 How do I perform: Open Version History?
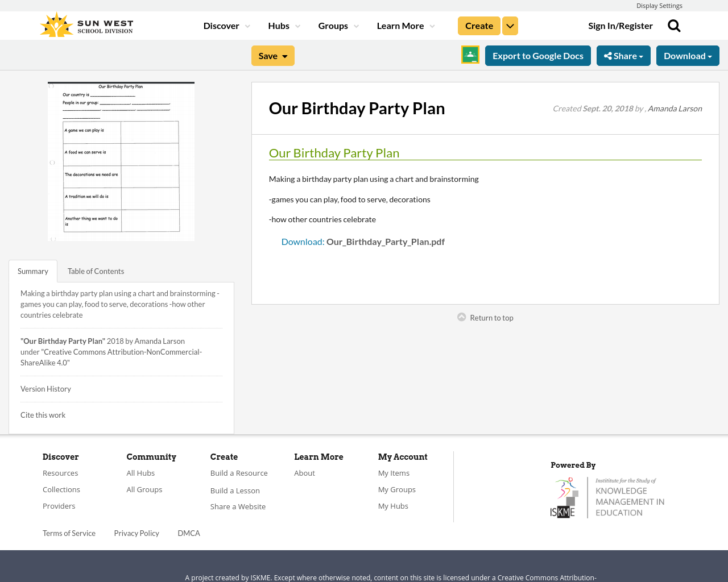(45, 388)
